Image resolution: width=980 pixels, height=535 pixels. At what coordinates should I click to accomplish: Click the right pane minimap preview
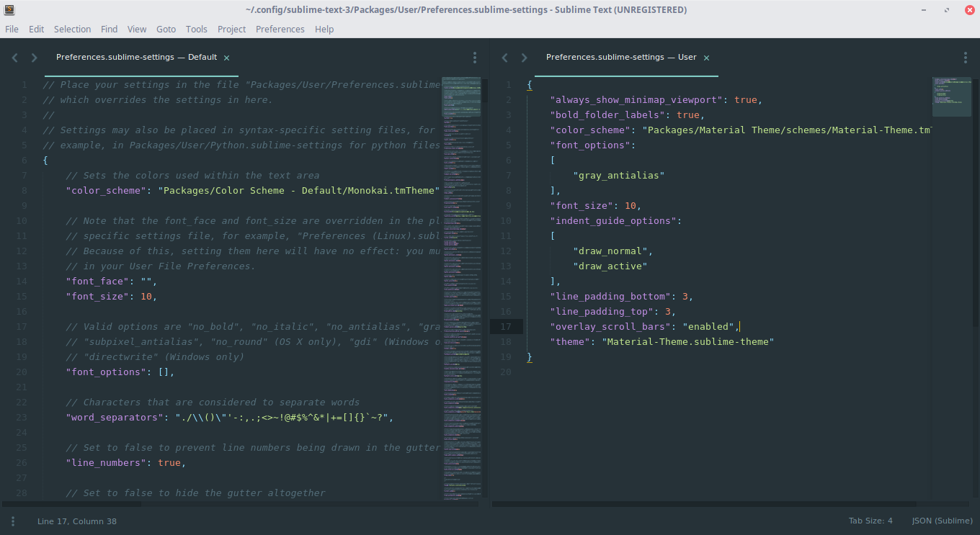coord(951,96)
